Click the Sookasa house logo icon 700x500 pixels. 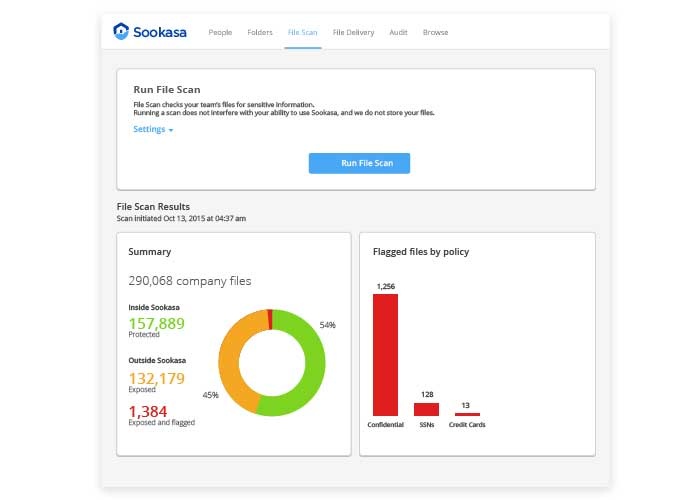[x=121, y=31]
